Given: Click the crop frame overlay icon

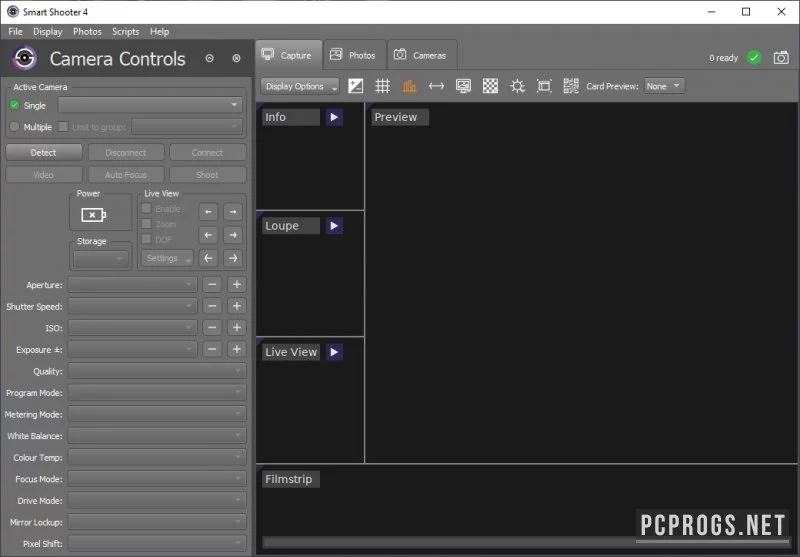Looking at the screenshot, I should click(544, 86).
